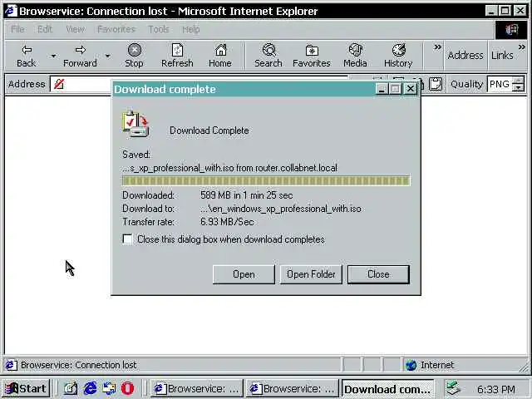Click the '6.93 MB/Sec' transfer rate value
This screenshot has height=399, width=532.
227,222
